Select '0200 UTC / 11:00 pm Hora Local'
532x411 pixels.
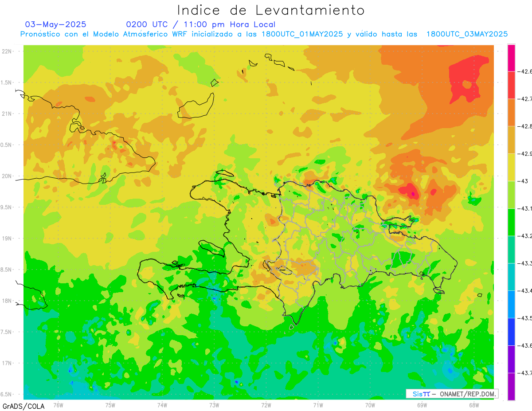click(201, 24)
